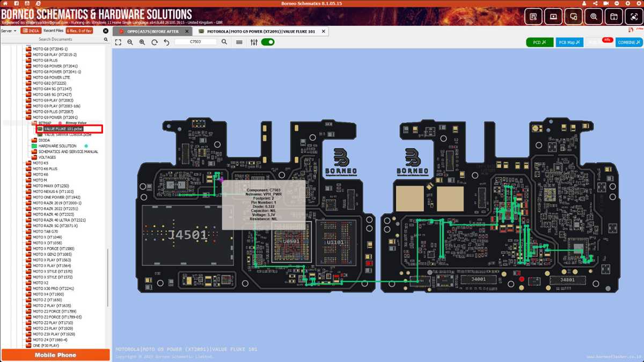Collapse the BITMAP folder
Viewport: 644px width, 362px height.
(34, 123)
